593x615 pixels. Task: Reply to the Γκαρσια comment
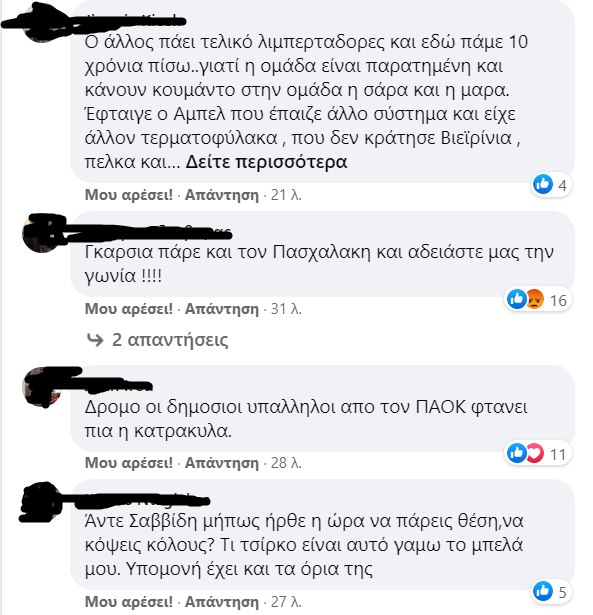pos(222,309)
